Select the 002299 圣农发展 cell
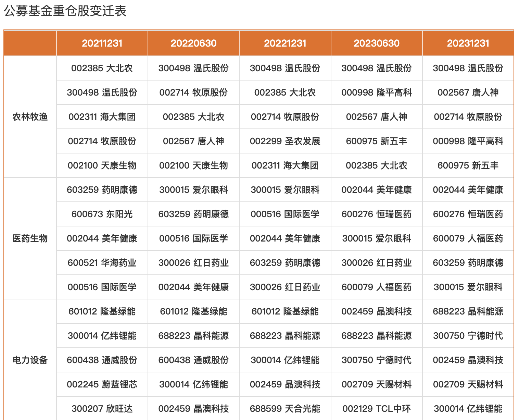This screenshot has width=519, height=420. coord(285,141)
